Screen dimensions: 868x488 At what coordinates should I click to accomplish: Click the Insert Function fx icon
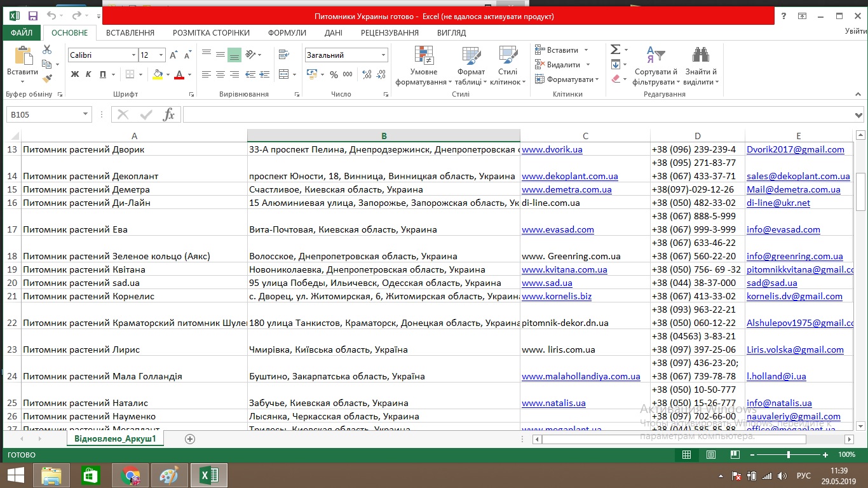169,114
